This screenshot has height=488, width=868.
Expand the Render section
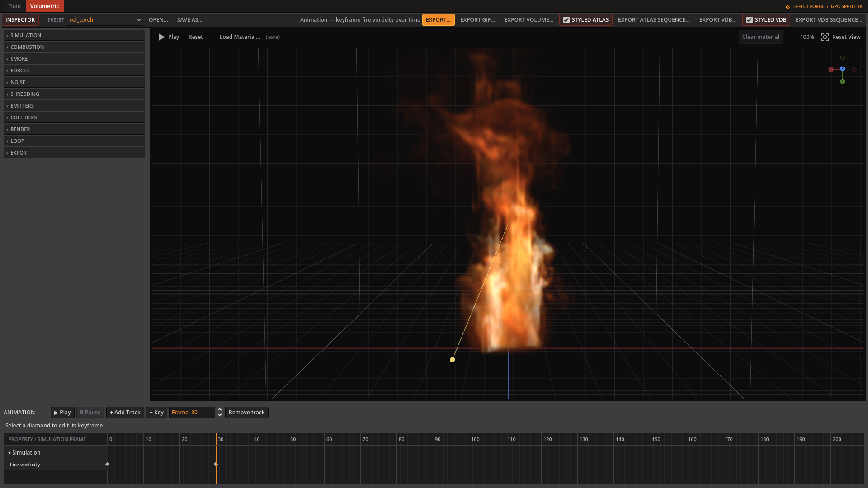(x=74, y=129)
